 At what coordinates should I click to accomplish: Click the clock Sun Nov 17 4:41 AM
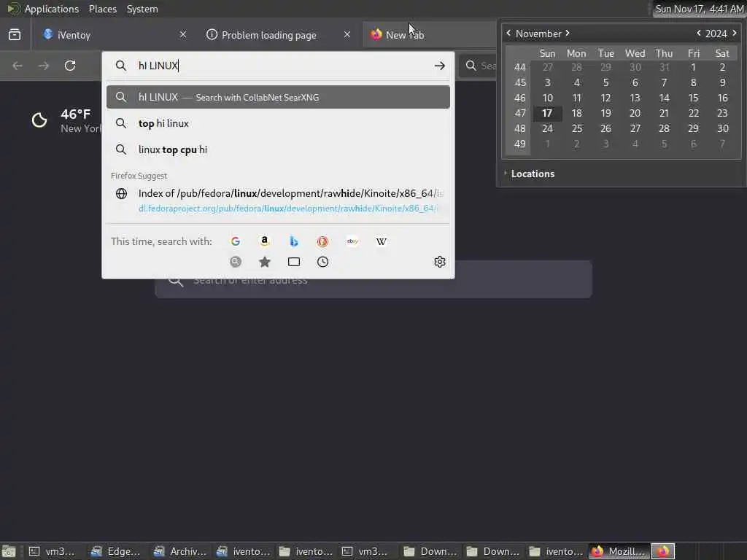[x=699, y=9]
